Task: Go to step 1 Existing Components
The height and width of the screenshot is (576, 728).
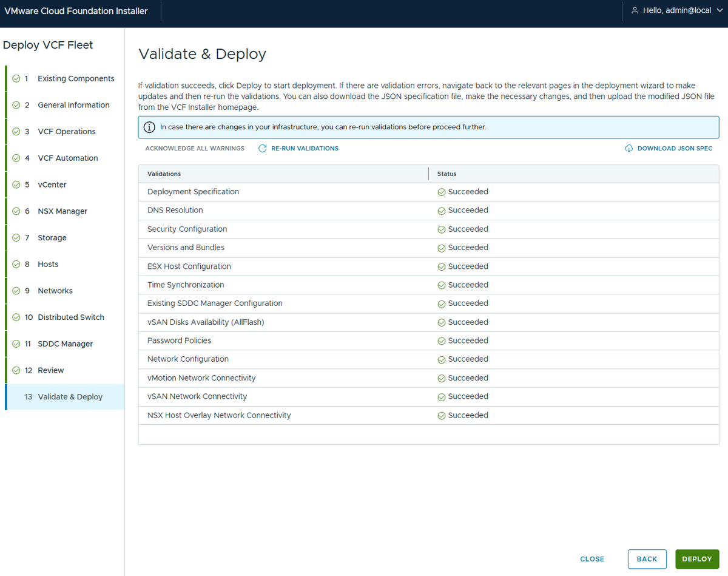Action: coord(65,78)
